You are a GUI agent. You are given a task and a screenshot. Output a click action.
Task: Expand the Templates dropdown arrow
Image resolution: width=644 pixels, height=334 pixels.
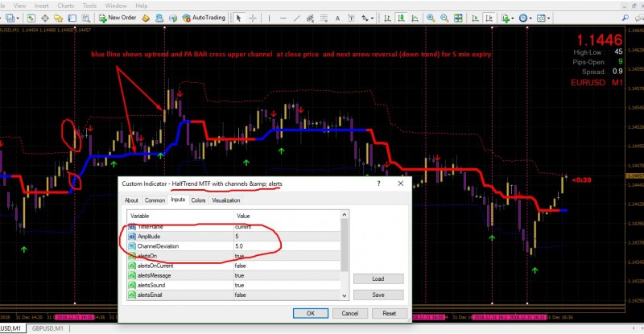pos(548,18)
